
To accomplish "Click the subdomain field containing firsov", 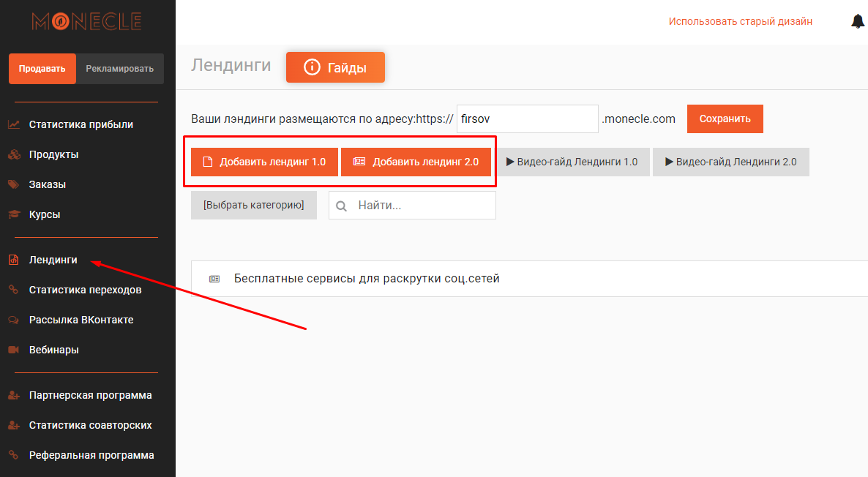I will point(527,119).
